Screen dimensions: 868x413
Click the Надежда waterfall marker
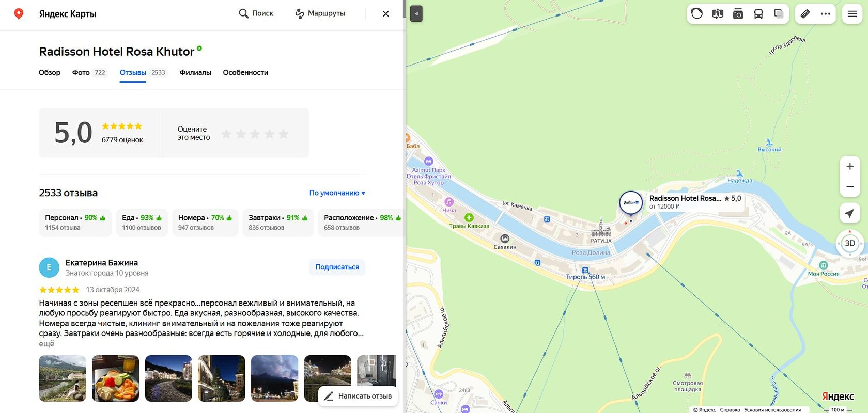[740, 173]
